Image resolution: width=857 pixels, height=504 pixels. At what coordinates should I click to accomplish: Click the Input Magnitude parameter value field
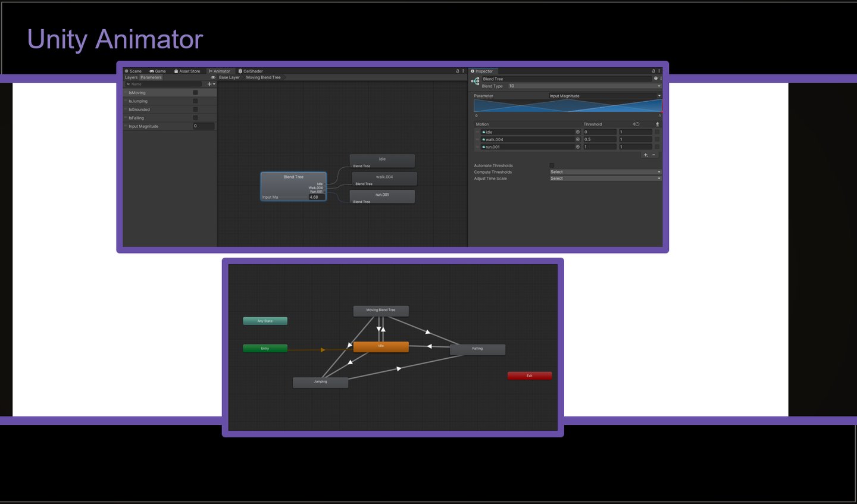204,126
